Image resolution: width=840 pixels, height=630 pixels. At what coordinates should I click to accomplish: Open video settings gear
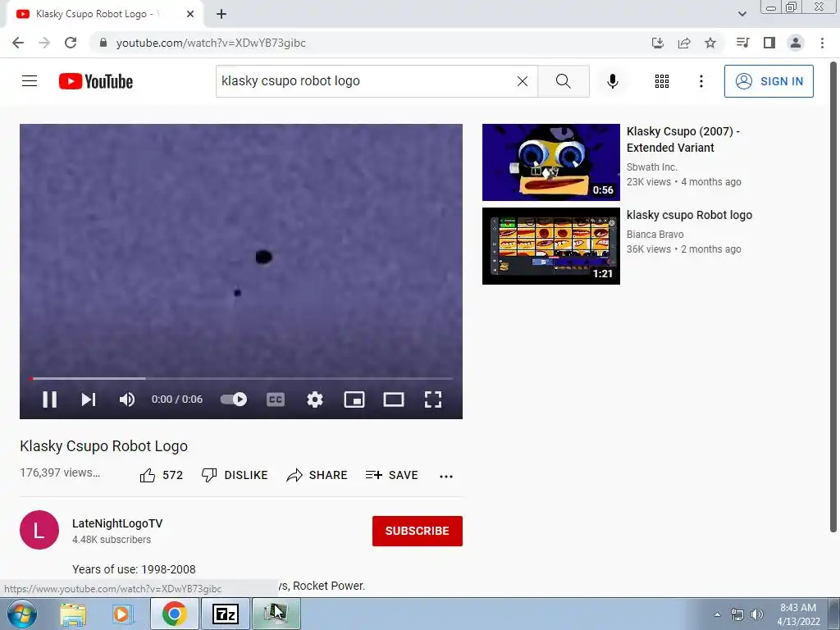(x=315, y=399)
